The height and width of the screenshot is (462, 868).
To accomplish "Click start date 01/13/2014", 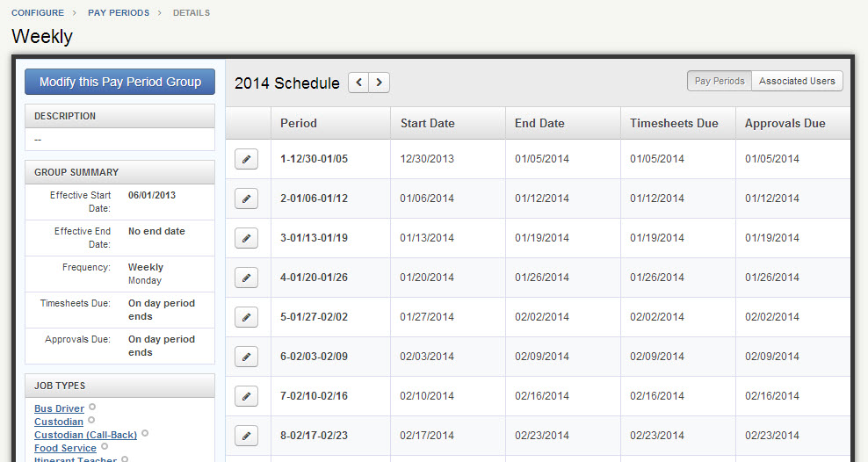I will coord(427,238).
